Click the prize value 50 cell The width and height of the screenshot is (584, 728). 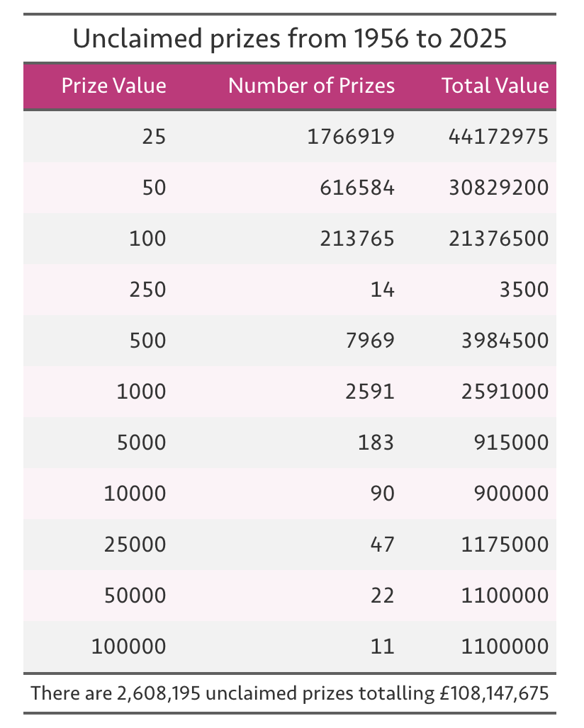(154, 188)
